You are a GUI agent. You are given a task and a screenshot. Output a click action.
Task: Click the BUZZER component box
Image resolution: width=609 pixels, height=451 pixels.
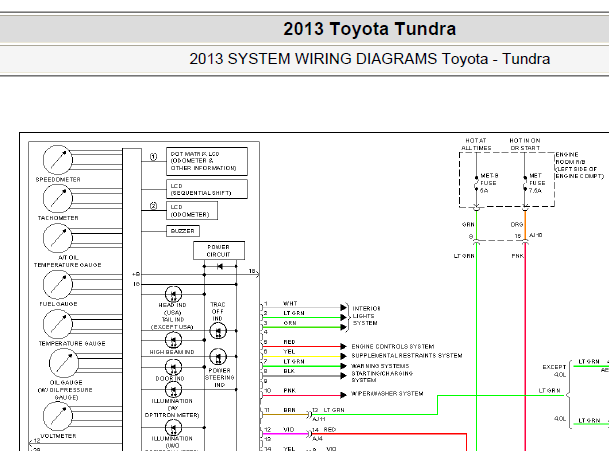coord(183,231)
